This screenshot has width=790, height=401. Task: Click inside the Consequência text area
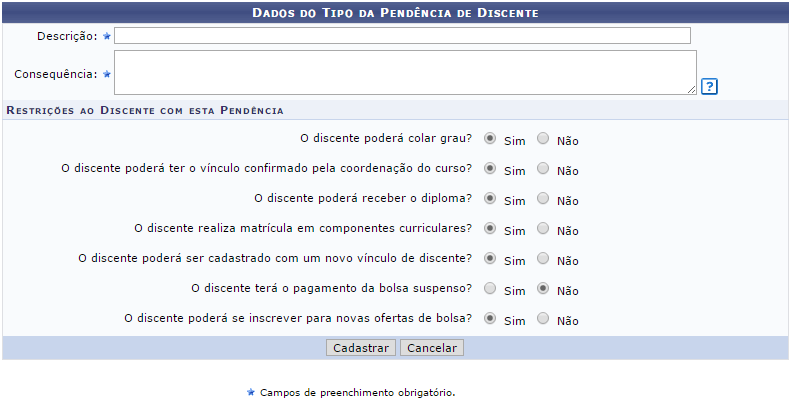click(404, 72)
